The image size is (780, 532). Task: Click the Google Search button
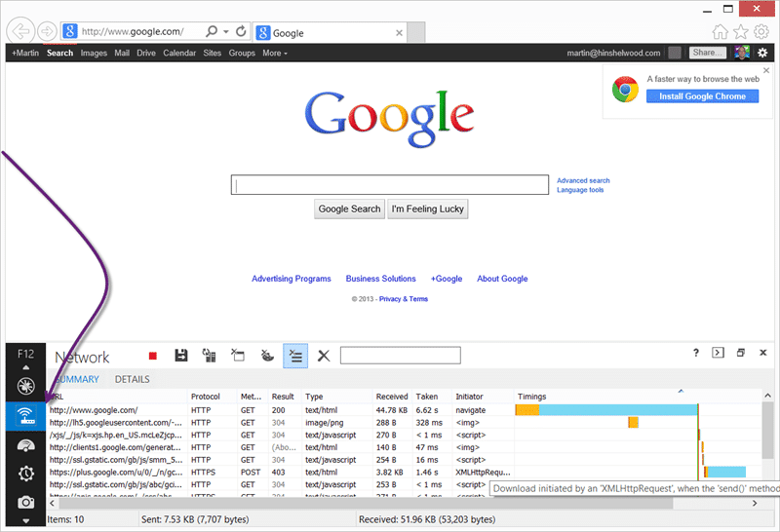(349, 209)
